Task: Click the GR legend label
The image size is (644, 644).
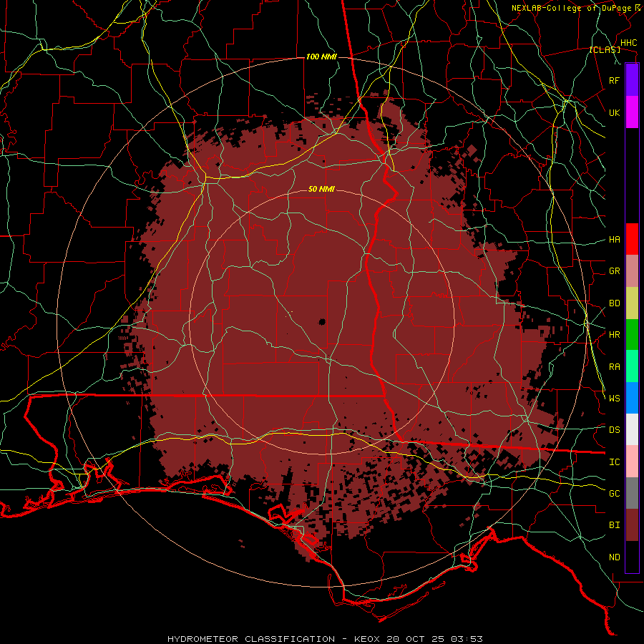Action: (614, 271)
